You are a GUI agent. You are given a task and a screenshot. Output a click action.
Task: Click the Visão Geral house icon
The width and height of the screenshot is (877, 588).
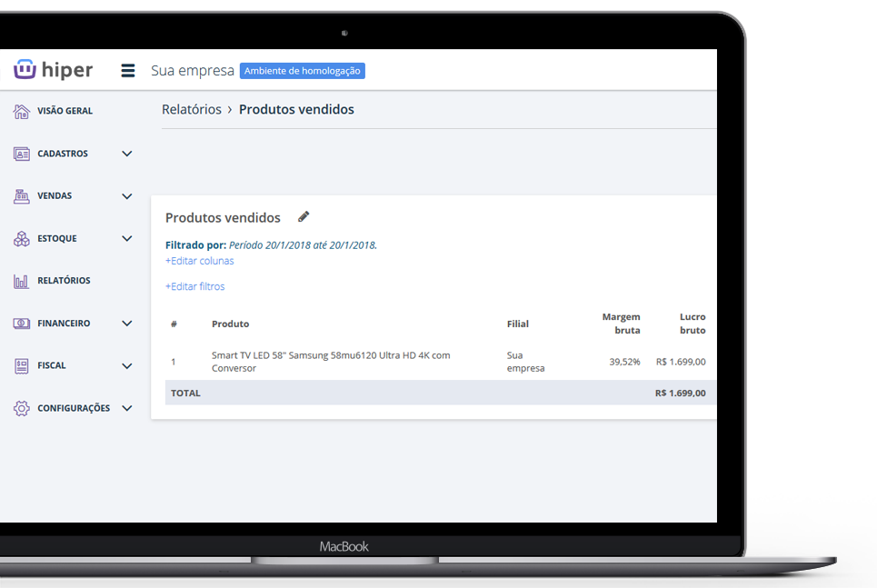[22, 111]
